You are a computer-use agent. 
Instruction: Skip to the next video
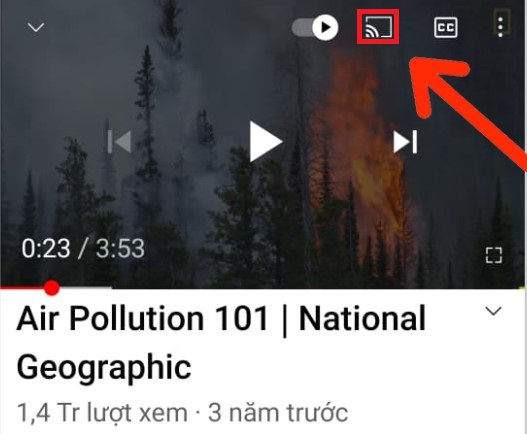click(405, 142)
